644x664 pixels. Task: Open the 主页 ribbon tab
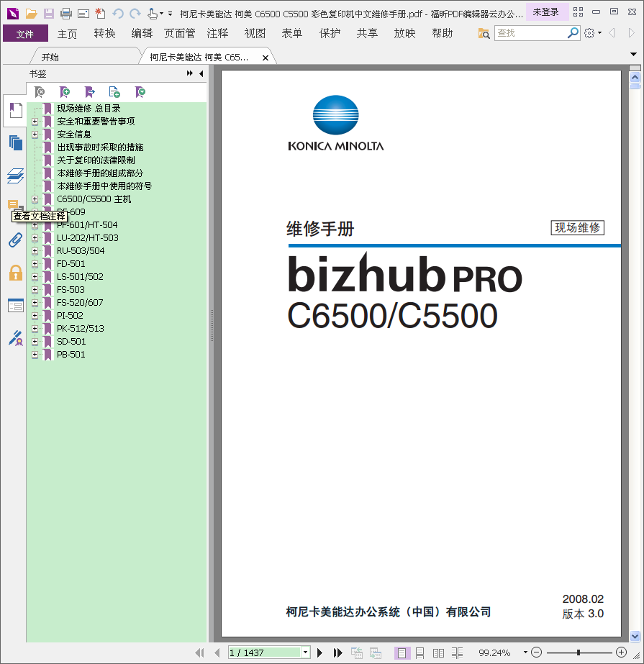click(68, 34)
